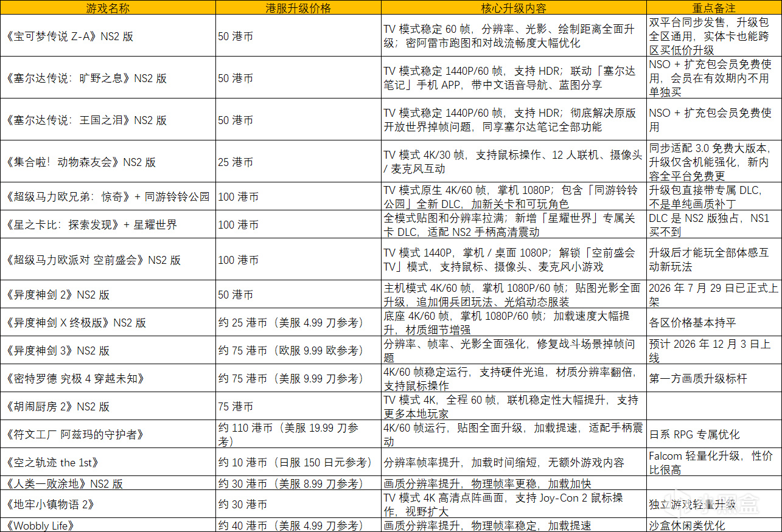The height and width of the screenshot is (532, 782).
Task: Select the remark starting "双平台同步发售"
Action: [714, 36]
